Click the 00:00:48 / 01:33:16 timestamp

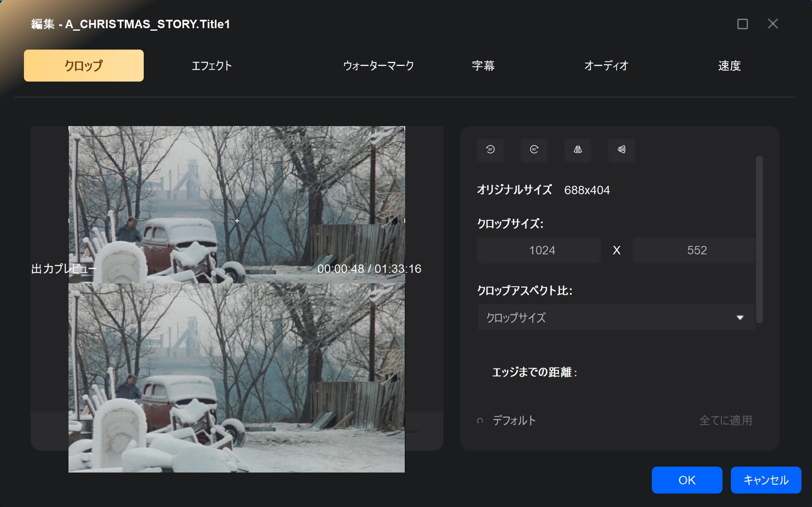click(x=369, y=269)
